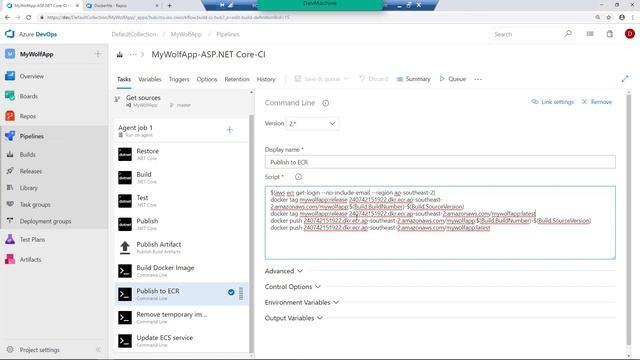Toggle full screen view with expand icon

(625, 79)
